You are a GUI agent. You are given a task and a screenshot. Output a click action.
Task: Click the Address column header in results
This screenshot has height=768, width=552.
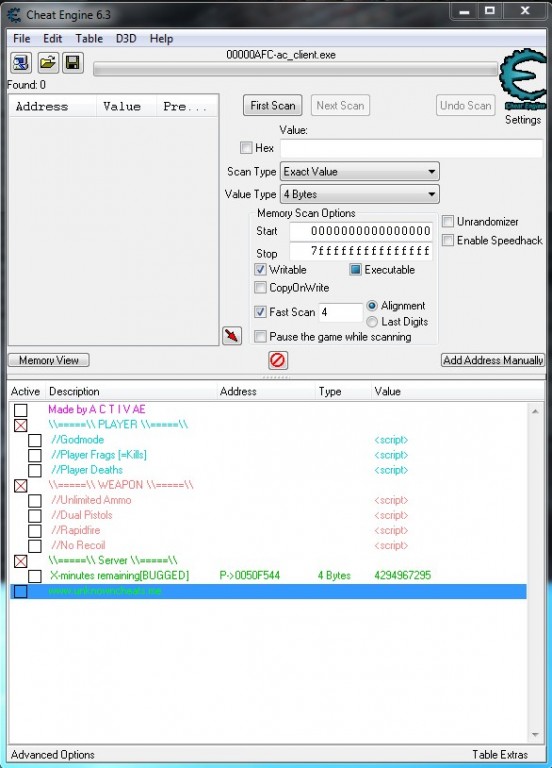click(x=52, y=106)
